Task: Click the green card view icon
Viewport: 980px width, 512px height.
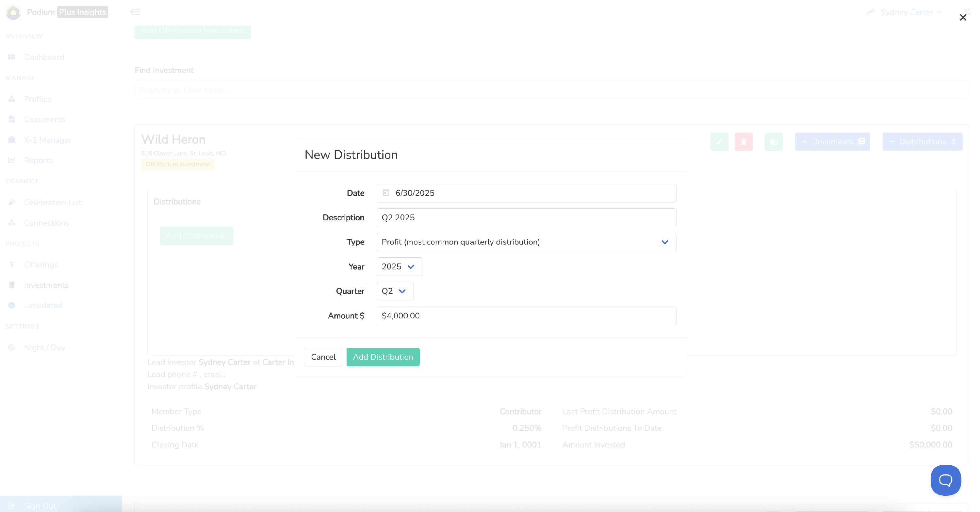Action: pos(774,141)
